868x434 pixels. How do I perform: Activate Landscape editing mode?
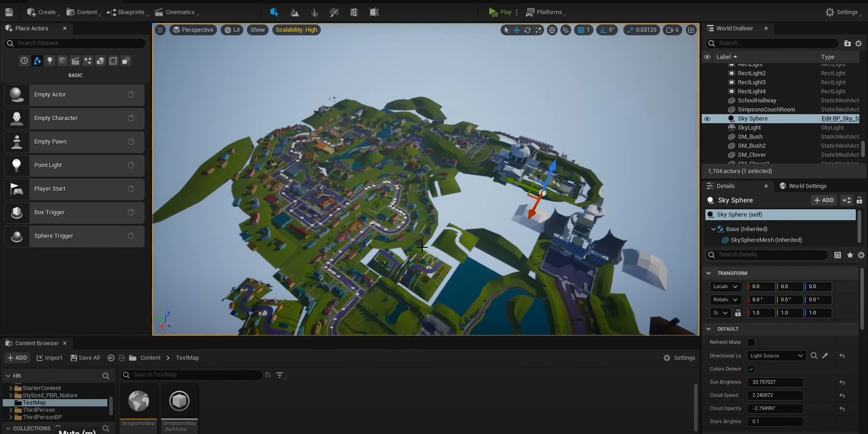click(x=294, y=12)
